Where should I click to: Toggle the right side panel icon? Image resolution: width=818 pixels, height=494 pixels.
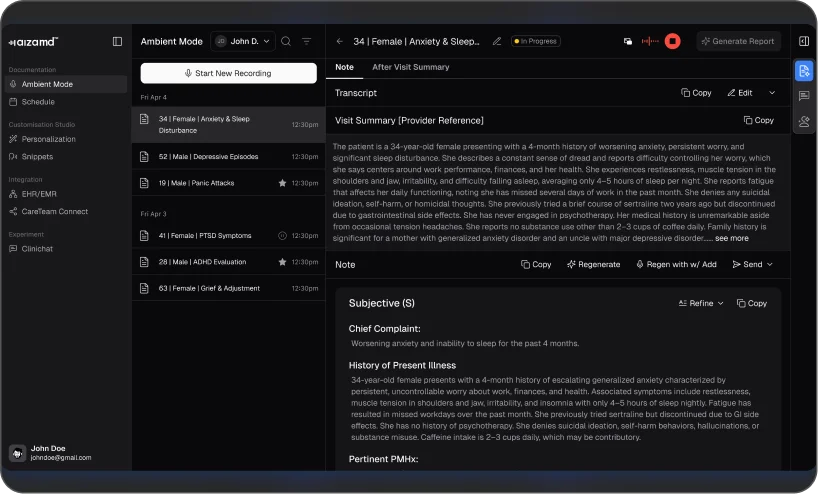tap(804, 41)
